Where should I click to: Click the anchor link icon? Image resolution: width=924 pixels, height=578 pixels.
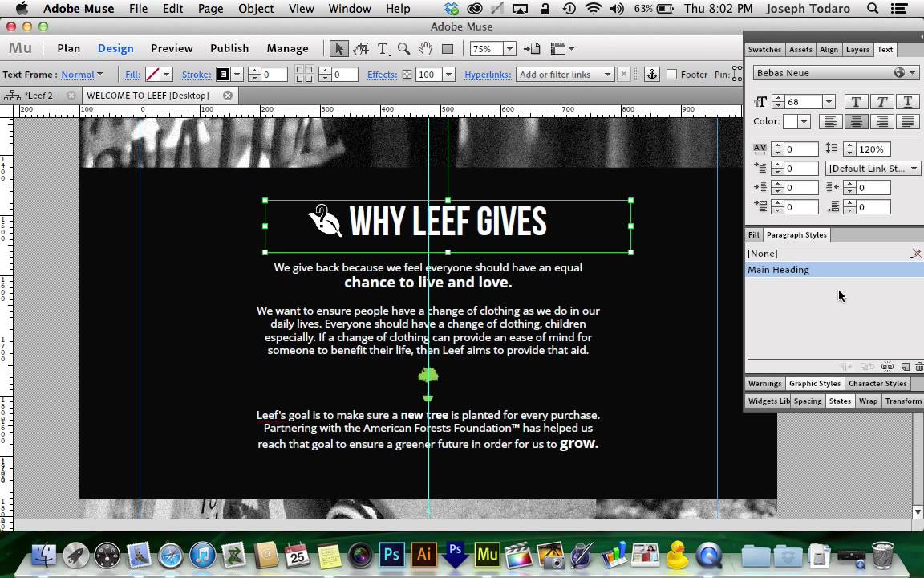pyautogui.click(x=651, y=75)
